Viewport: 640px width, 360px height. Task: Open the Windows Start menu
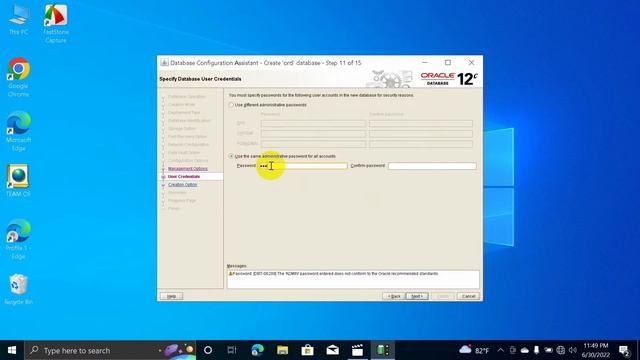click(12, 350)
